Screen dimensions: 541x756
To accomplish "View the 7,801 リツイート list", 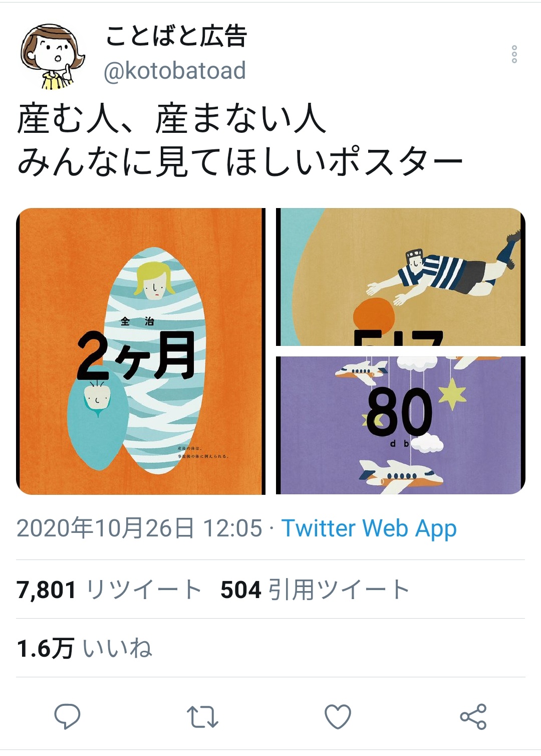I will click(109, 590).
